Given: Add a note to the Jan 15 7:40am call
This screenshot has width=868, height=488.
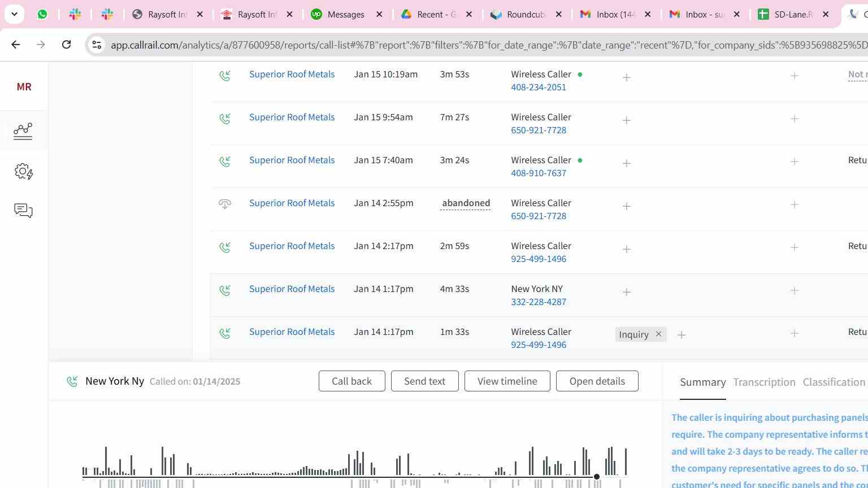Looking at the screenshot, I should coord(794,162).
